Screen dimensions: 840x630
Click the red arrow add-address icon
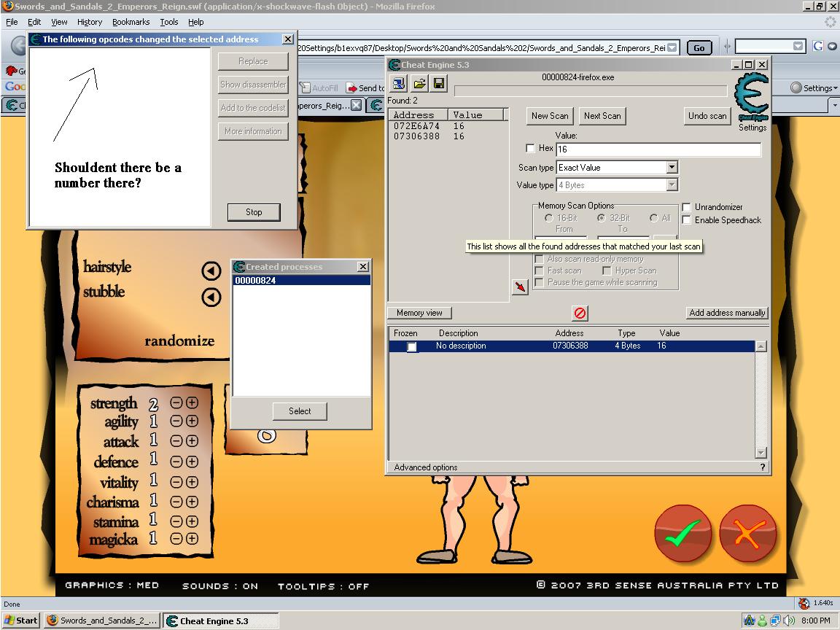520,287
